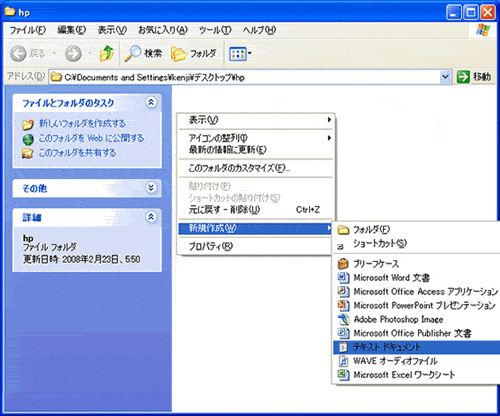Open the Views icon dropdown in toolbar
This screenshot has height=416, width=500.
(x=240, y=53)
